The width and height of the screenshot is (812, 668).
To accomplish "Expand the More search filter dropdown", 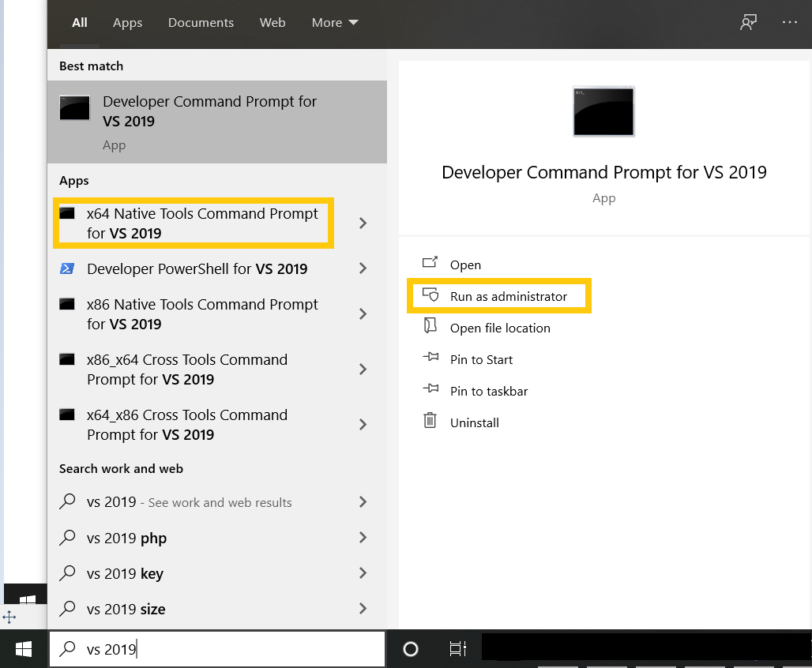I will tap(335, 22).
